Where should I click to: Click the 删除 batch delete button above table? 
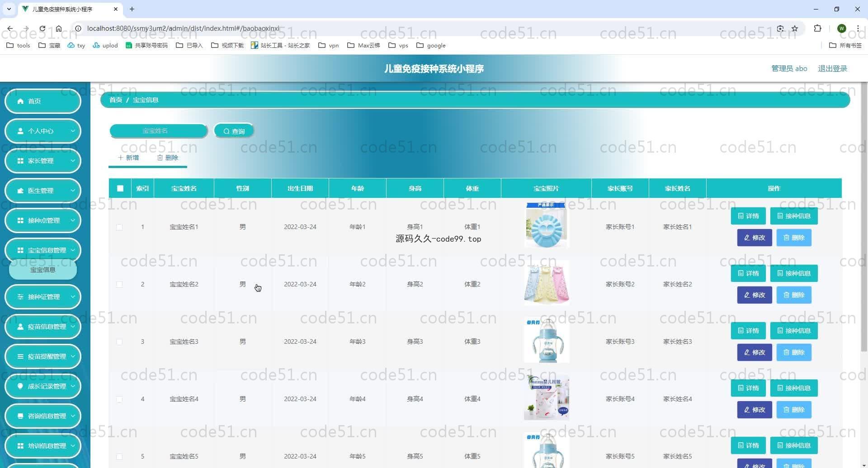[168, 158]
